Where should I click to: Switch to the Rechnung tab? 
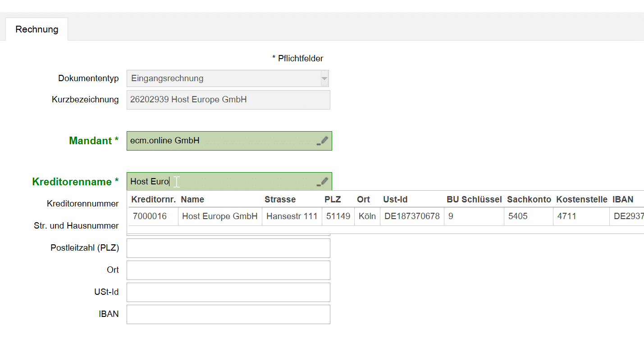37,29
